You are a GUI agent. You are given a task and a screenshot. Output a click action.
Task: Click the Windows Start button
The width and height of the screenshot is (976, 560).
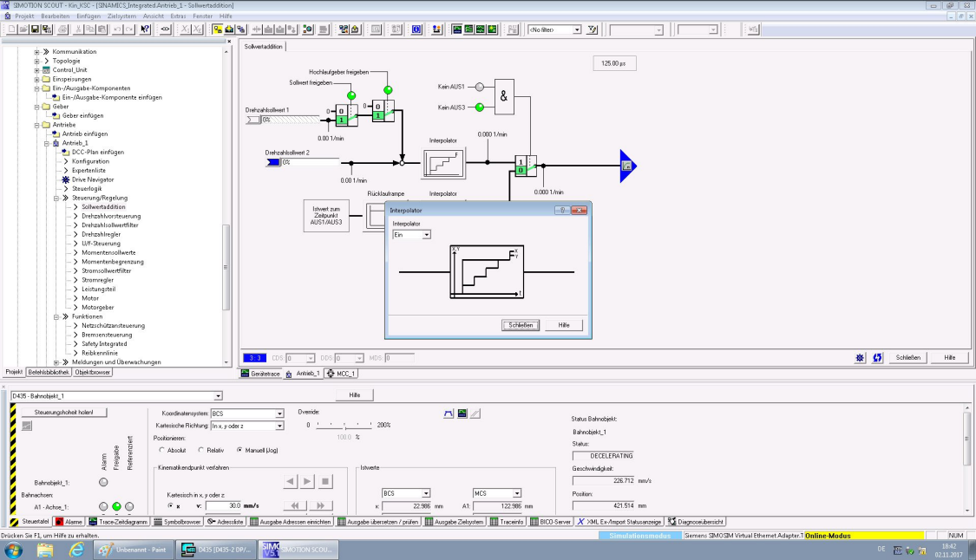point(13,550)
